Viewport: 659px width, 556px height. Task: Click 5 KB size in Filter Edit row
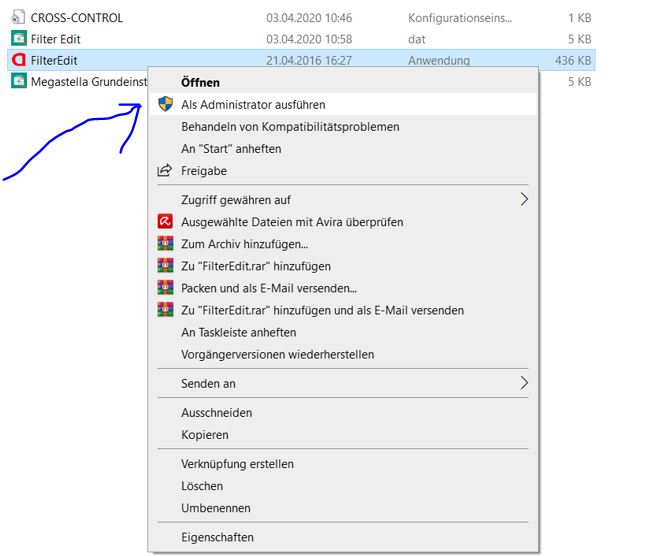(x=580, y=39)
